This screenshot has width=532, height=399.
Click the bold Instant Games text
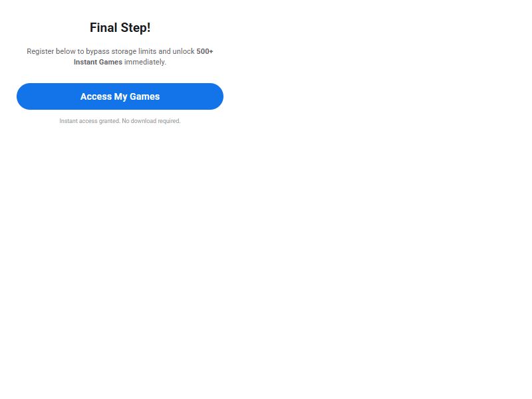click(98, 62)
